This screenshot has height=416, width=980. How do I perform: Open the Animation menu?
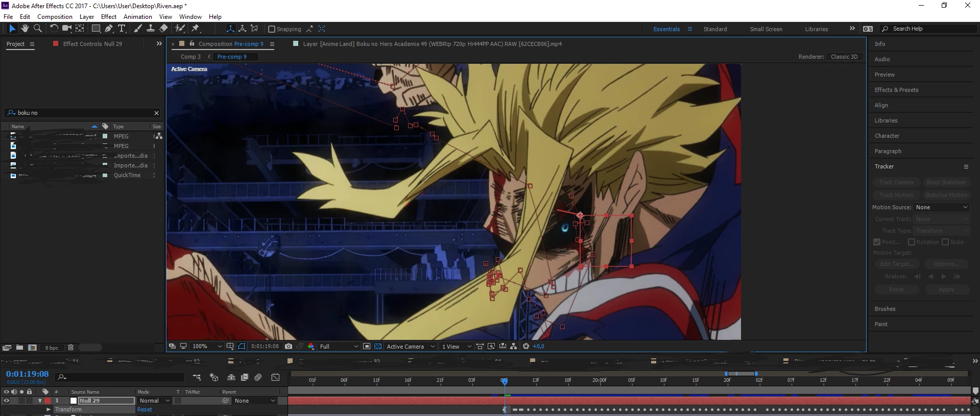[138, 16]
